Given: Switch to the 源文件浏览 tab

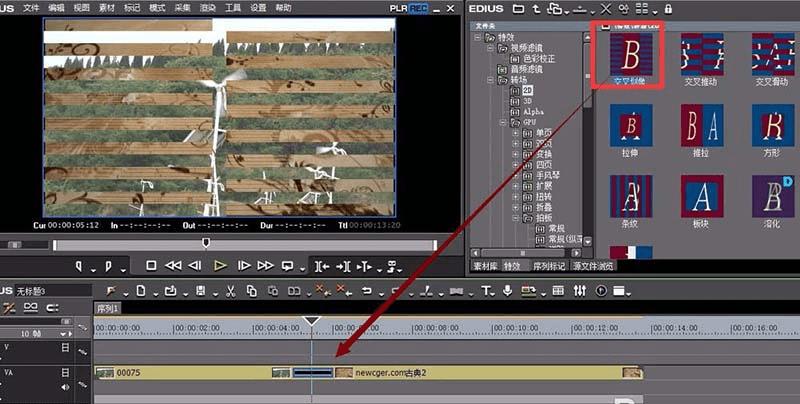Looking at the screenshot, I should [592, 266].
